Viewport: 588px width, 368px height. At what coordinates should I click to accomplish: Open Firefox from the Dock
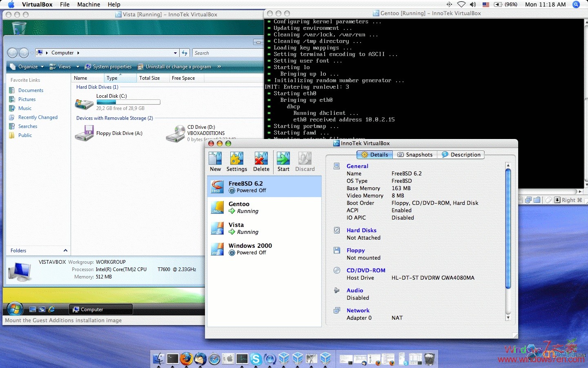click(x=187, y=359)
